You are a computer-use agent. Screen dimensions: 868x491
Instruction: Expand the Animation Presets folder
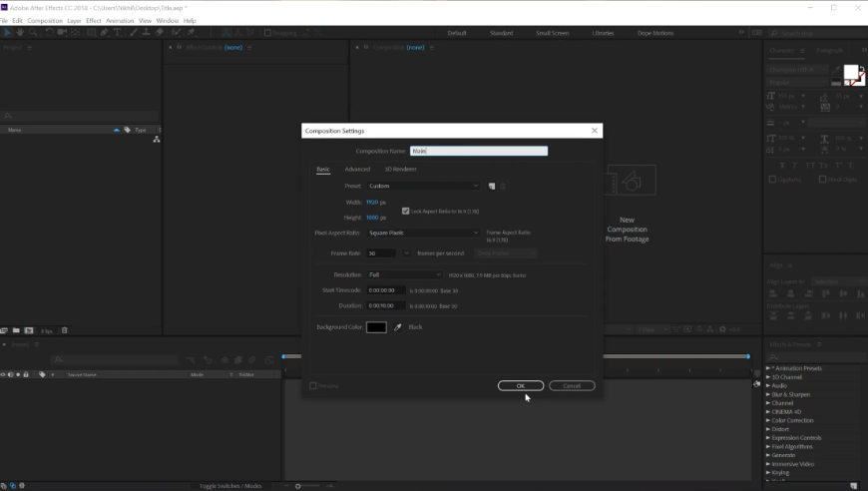pos(768,368)
